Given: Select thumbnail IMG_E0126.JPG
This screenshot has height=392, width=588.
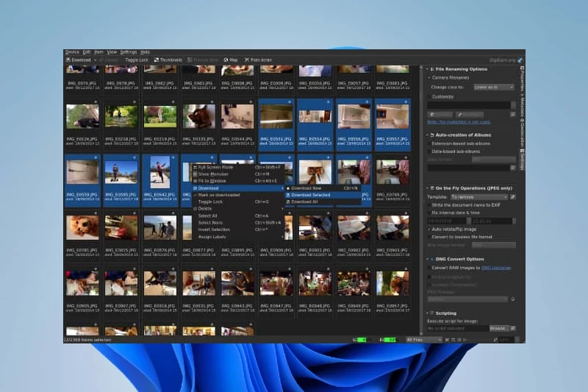Looking at the screenshot, I should coord(82,116).
